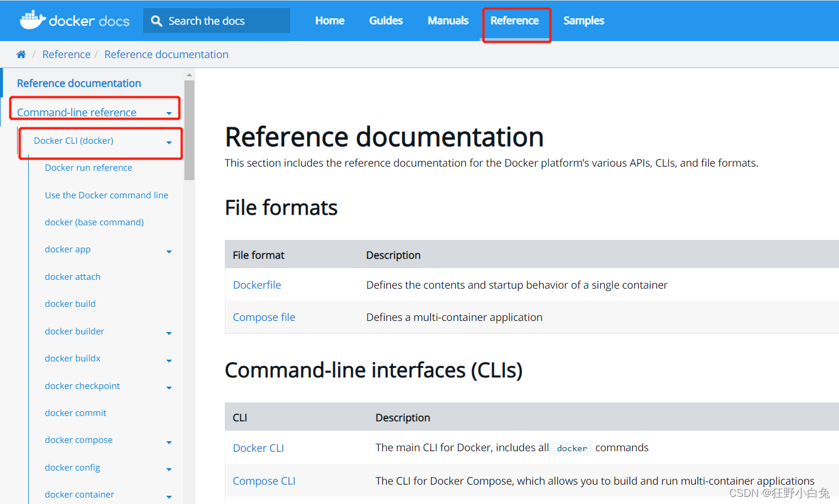
Task: Collapse the Docker CLI (docker) arrow
Action: coord(169,143)
